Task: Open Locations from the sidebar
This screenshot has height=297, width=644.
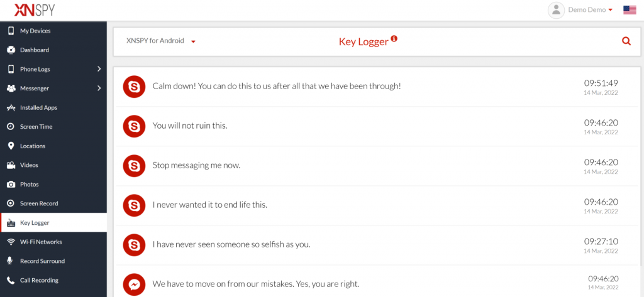Action: click(33, 146)
